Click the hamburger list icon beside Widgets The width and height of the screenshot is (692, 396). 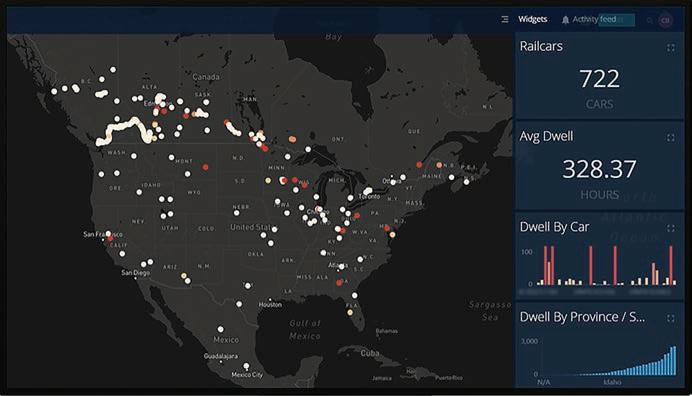coord(505,19)
